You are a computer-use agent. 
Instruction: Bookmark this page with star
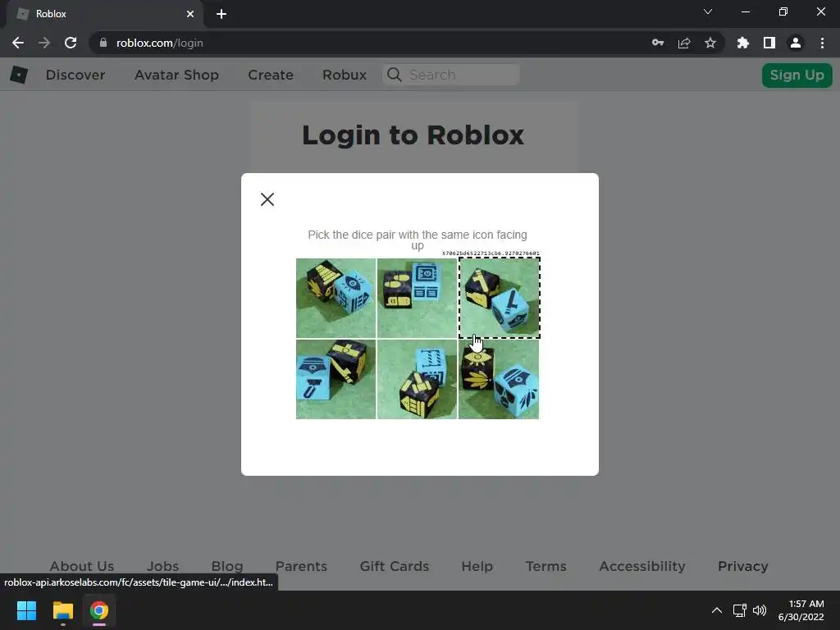click(x=710, y=43)
